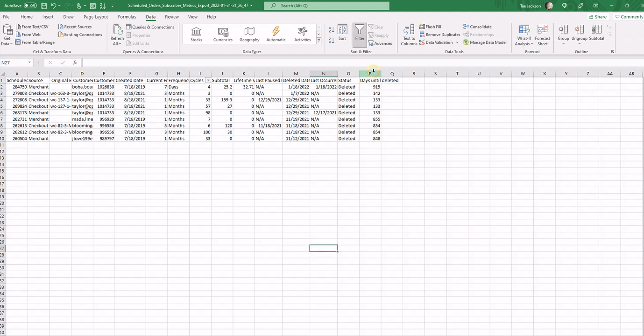Open Recent Sources
644x336 pixels.
tap(75, 27)
